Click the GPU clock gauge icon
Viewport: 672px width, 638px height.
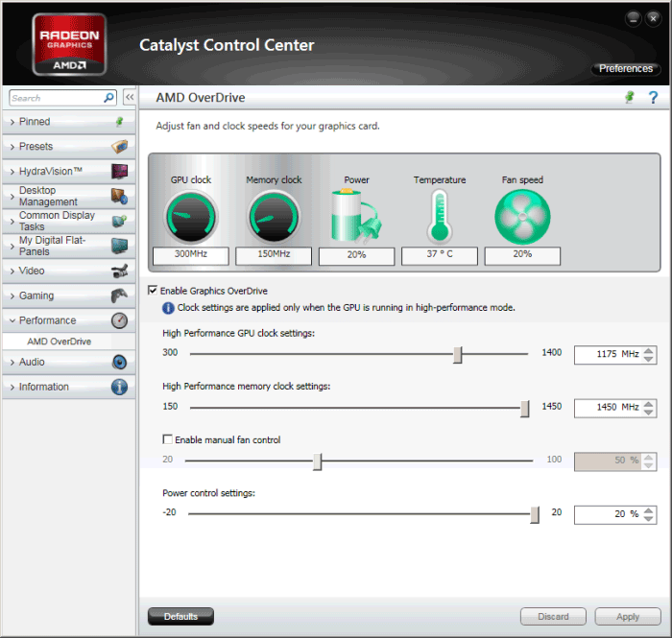(191, 216)
